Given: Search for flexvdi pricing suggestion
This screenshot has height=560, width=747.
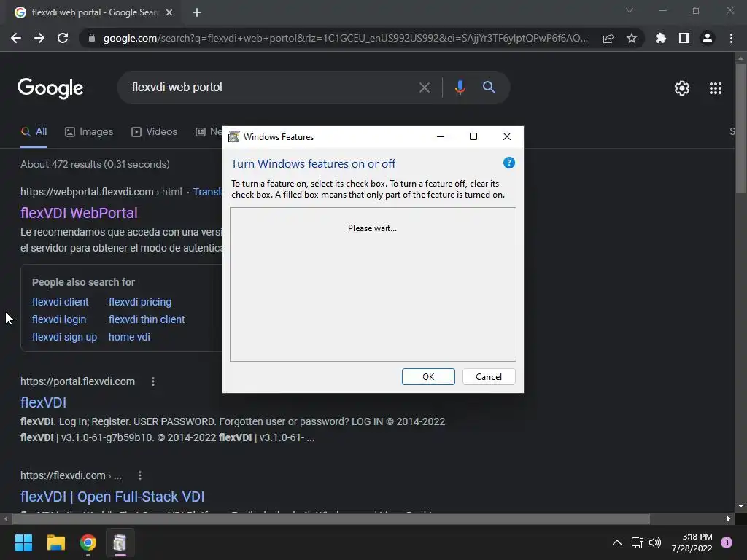Looking at the screenshot, I should pyautogui.click(x=140, y=302).
